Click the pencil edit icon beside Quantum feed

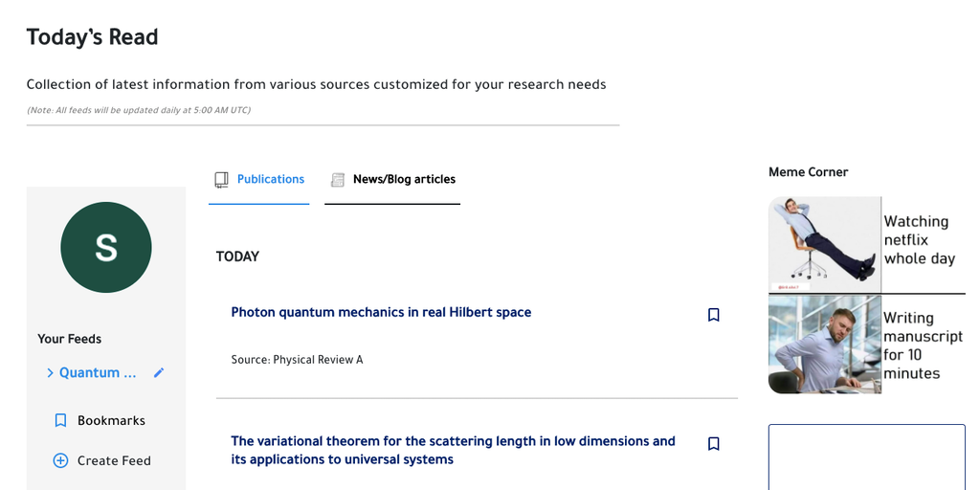click(159, 372)
